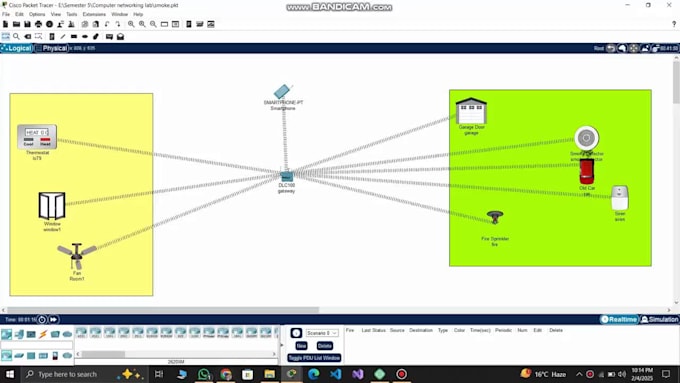The width and height of the screenshot is (680, 383).
Task: Choose the Network Devices category icon
Action: pyautogui.click(x=7, y=334)
